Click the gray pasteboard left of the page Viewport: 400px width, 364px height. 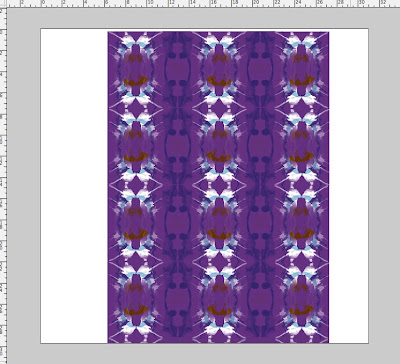click(x=23, y=186)
